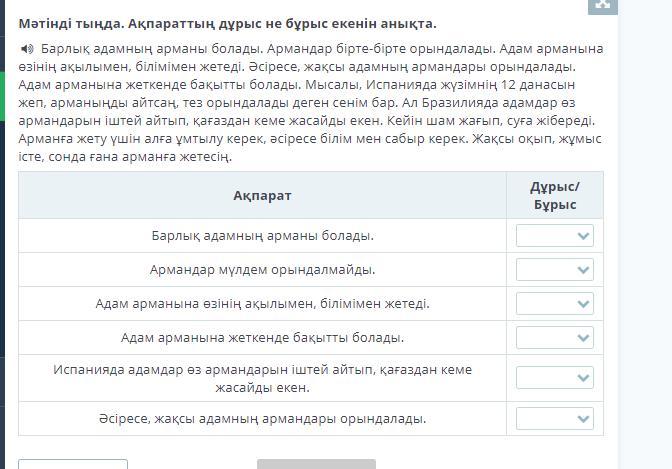Click the statement 'Армандар мүлдем орындалмайды.'
Screen dimensions: 672x469
click(x=262, y=270)
